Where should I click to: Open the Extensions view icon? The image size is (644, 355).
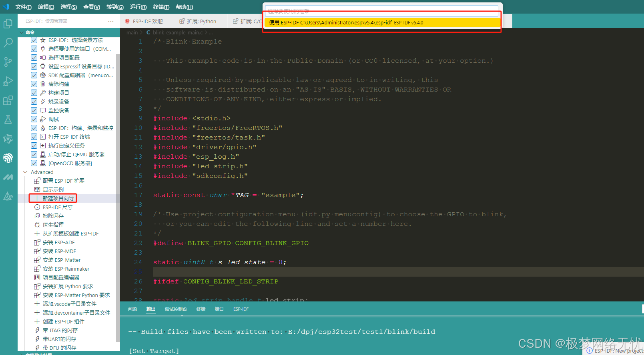point(8,100)
